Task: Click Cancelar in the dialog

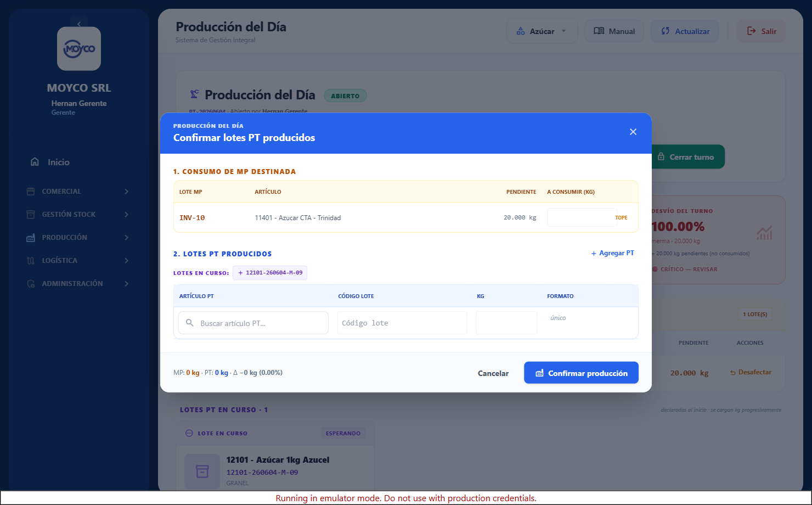Action: (x=493, y=373)
